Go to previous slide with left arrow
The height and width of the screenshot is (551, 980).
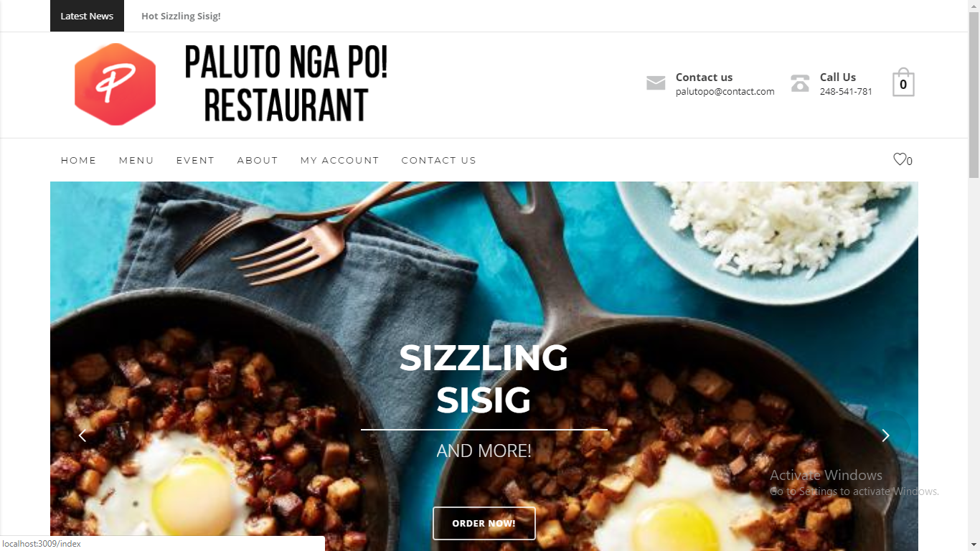tap(83, 435)
